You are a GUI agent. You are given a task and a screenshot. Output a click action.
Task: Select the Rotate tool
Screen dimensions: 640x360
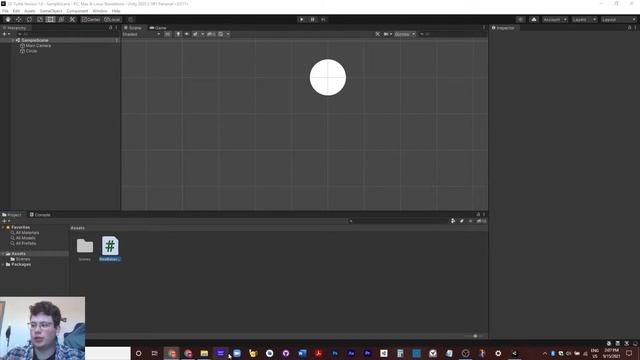[29, 20]
